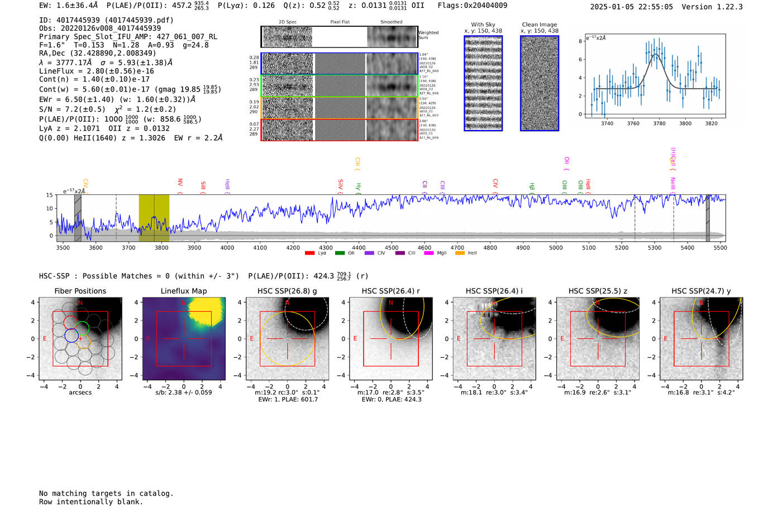The image size is (782, 532).
Task: Click the violet CIV legend swatch
Action: [x=369, y=253]
